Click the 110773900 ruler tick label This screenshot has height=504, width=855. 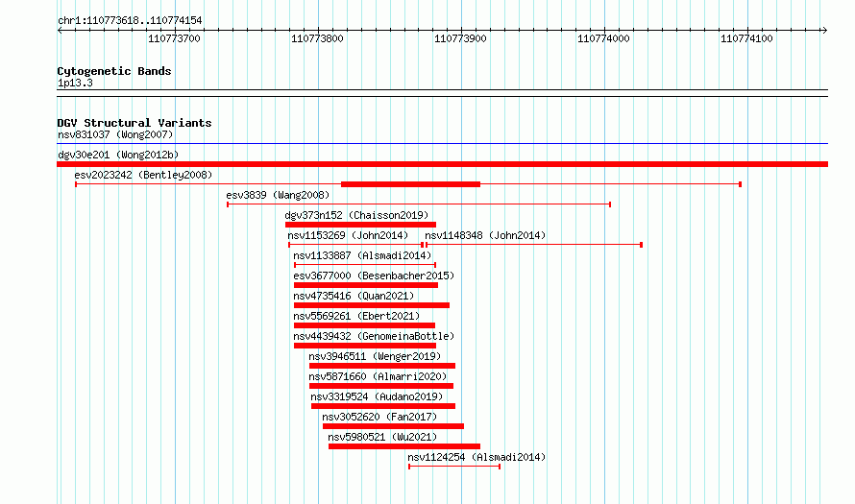[460, 38]
